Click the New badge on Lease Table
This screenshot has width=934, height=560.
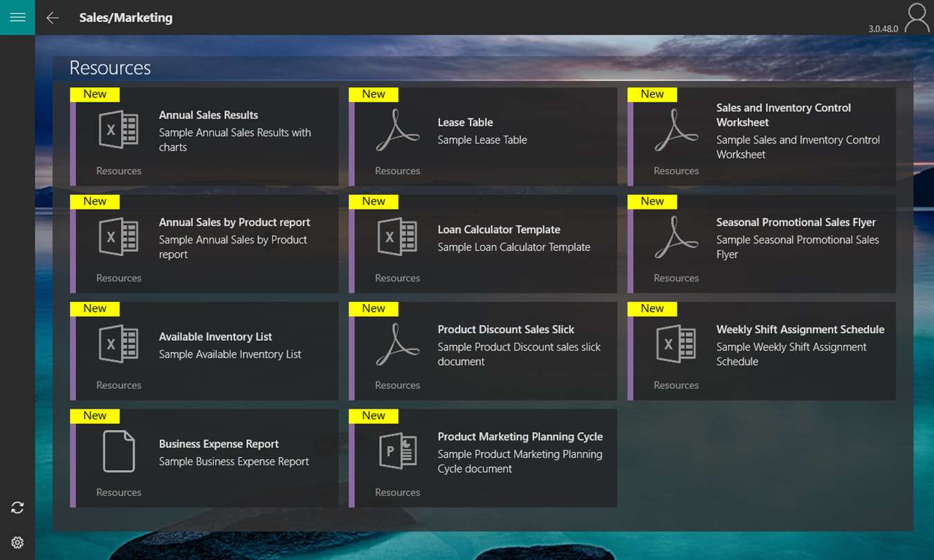(x=374, y=94)
